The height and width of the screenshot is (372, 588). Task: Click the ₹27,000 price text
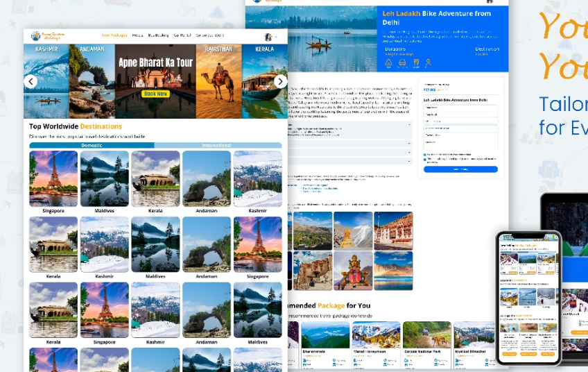[x=430, y=90]
